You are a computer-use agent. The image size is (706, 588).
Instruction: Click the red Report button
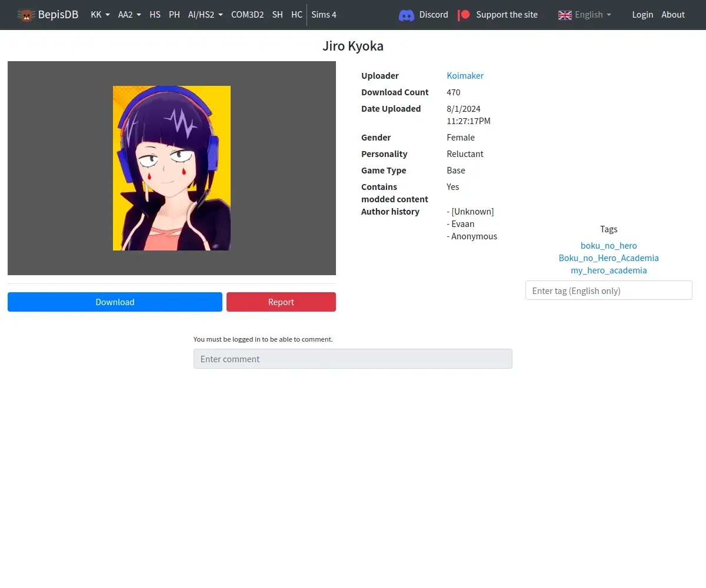pos(281,302)
